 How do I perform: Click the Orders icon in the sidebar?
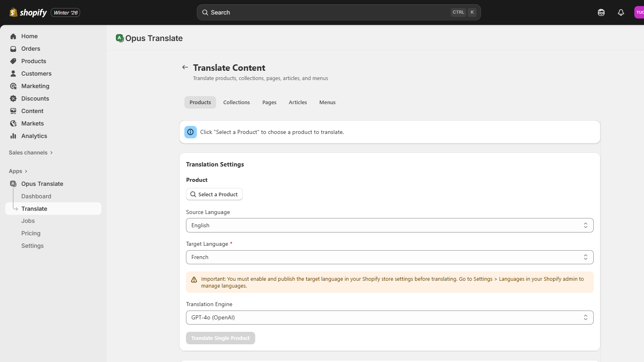13,49
